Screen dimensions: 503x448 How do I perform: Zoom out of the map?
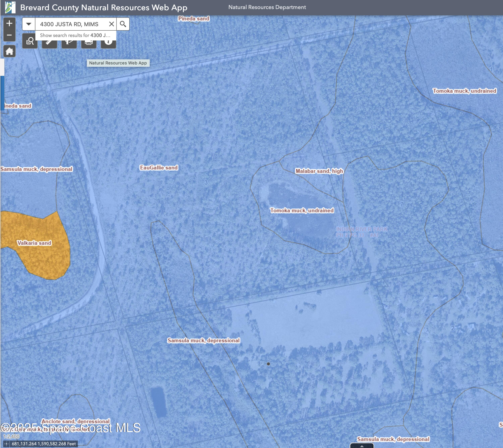[9, 35]
